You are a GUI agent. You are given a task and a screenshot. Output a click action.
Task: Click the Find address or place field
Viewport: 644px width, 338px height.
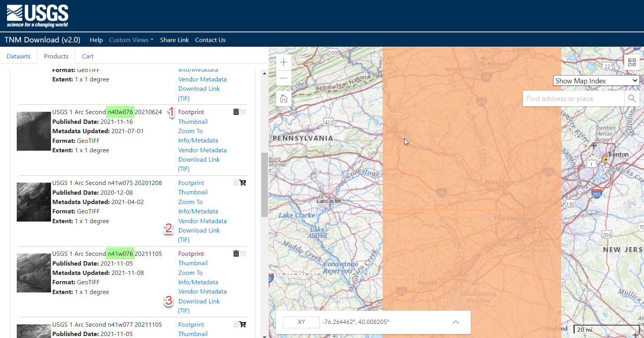coord(573,99)
